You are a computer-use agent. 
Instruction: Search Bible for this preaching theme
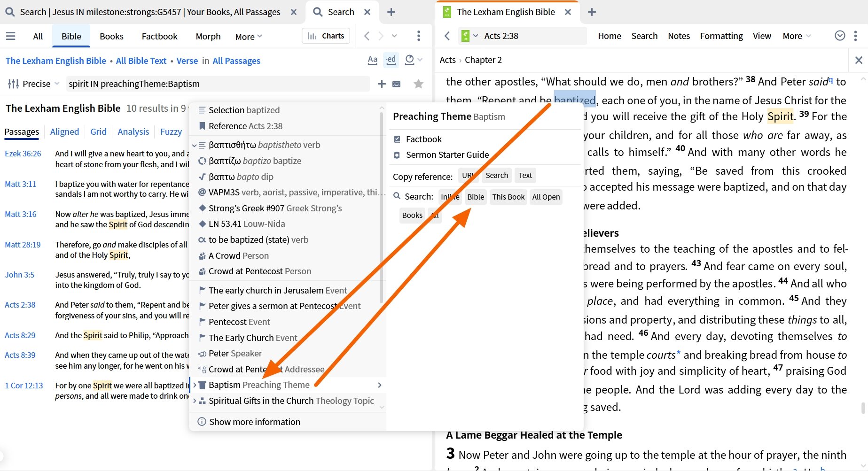click(x=476, y=197)
